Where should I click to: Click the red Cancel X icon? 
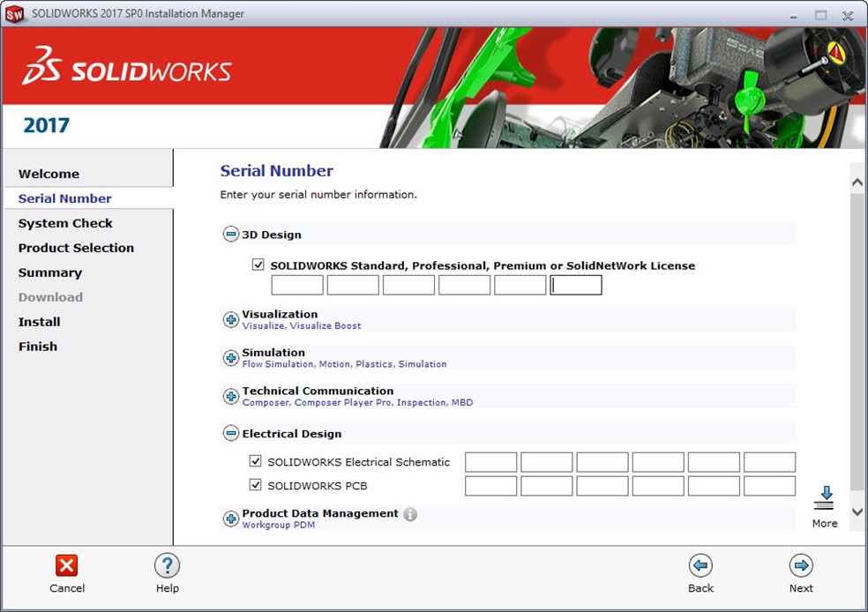[67, 565]
